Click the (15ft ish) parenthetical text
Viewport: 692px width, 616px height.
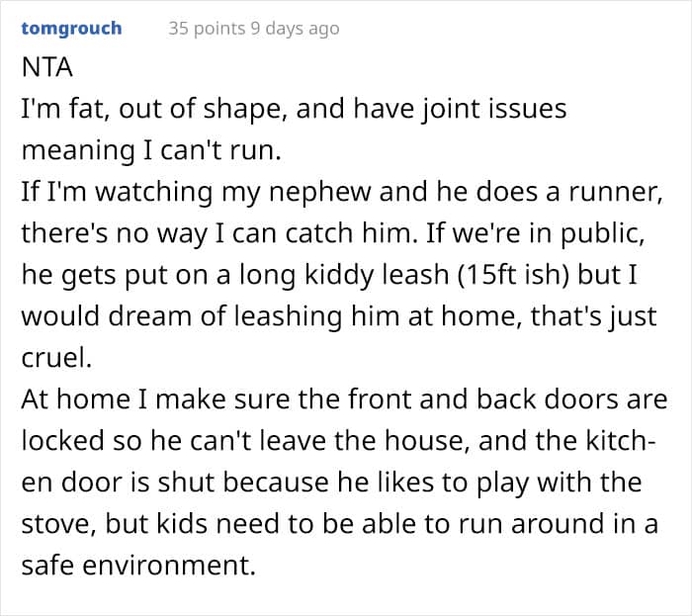[x=513, y=275]
